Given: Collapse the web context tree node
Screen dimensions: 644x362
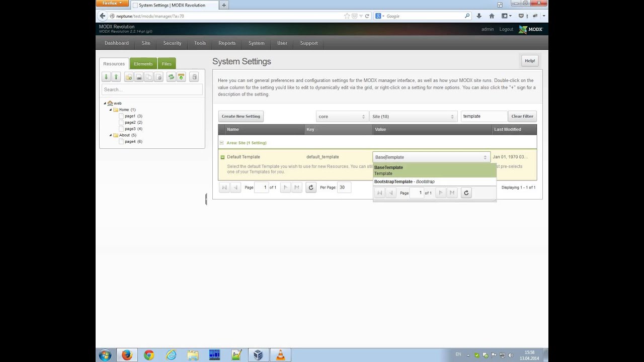Looking at the screenshot, I should tap(105, 103).
